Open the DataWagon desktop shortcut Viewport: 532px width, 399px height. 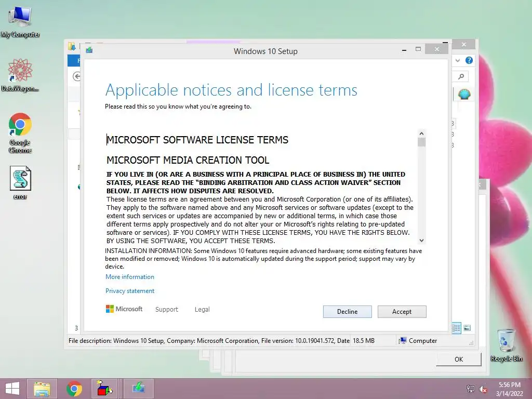click(x=20, y=75)
